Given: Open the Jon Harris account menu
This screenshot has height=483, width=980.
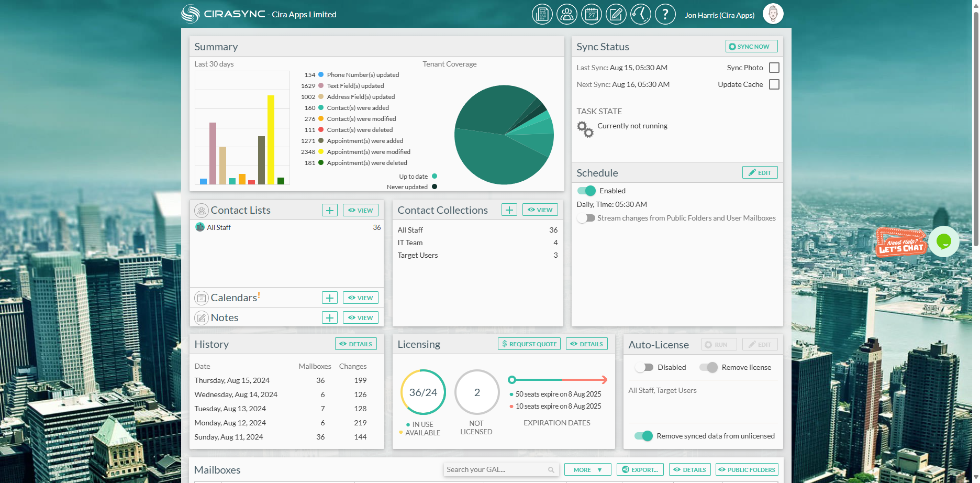Looking at the screenshot, I should (x=719, y=15).
